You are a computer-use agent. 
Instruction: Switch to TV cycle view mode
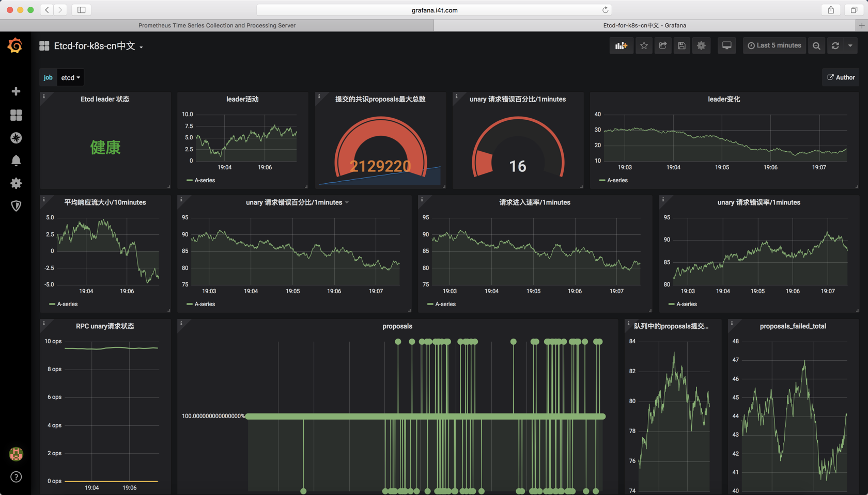(726, 45)
